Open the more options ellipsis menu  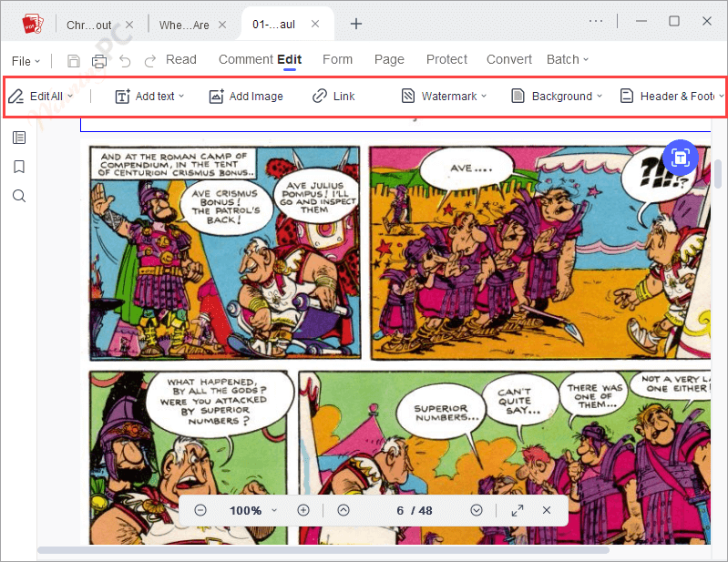tap(596, 21)
